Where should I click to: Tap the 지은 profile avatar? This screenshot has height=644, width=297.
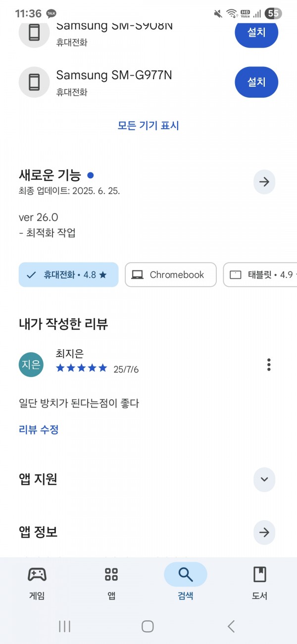tap(31, 365)
